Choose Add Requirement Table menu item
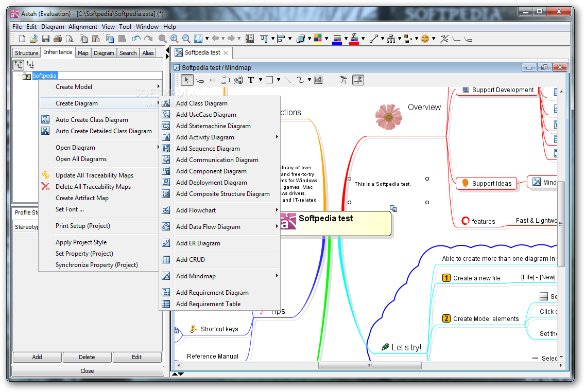 (x=220, y=304)
